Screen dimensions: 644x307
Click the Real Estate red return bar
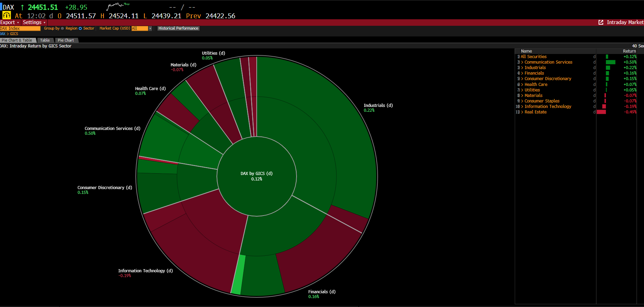[601, 112]
